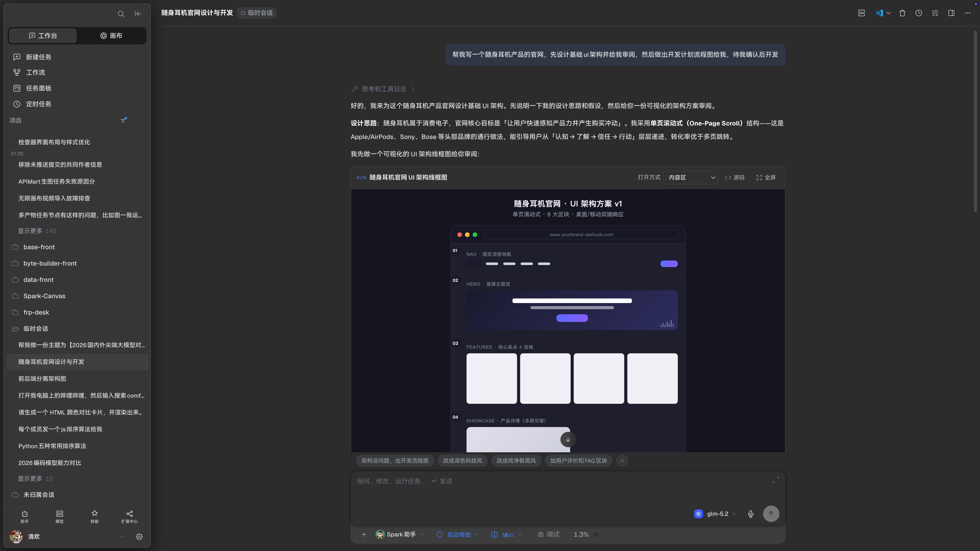
Task: Expand 思考和工具日志 section
Action: pyautogui.click(x=383, y=89)
